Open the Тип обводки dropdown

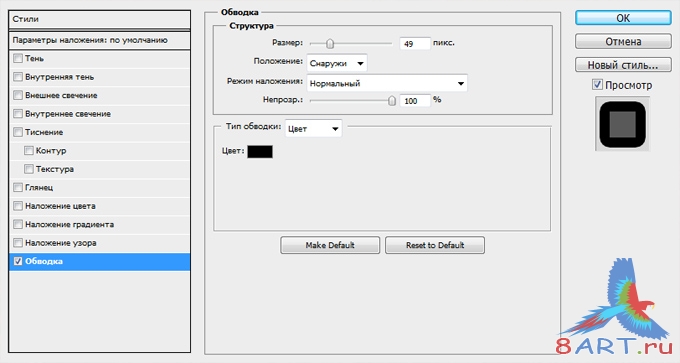pyautogui.click(x=313, y=129)
